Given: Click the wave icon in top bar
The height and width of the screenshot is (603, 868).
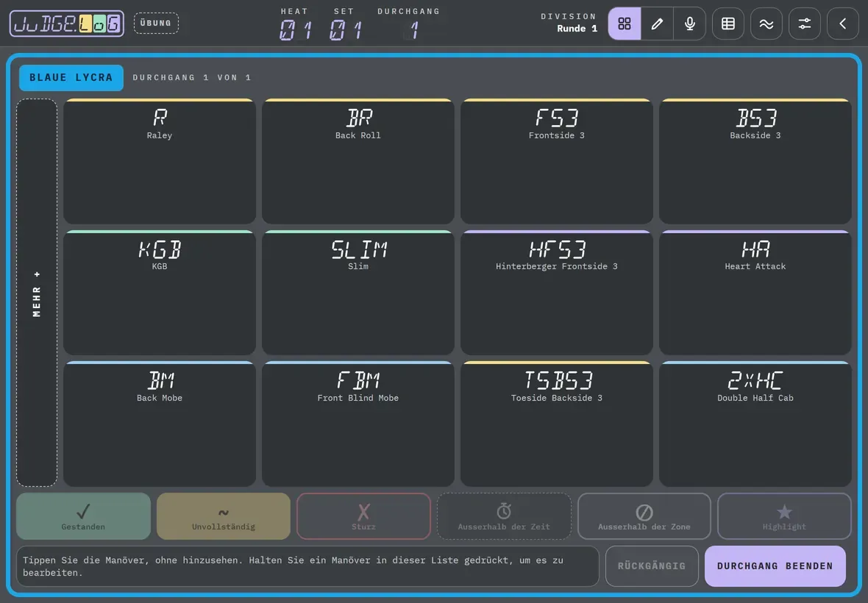Looking at the screenshot, I should click(766, 24).
